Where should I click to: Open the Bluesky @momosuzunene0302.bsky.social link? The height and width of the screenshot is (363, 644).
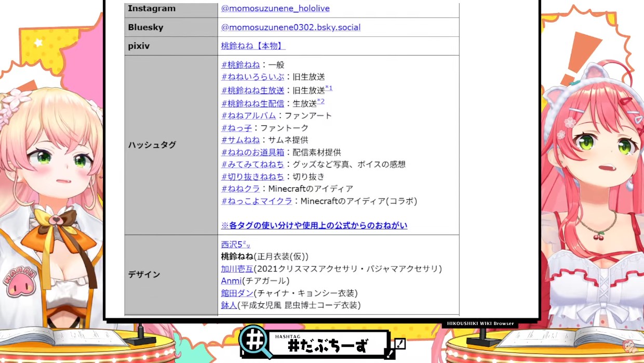[x=290, y=27]
